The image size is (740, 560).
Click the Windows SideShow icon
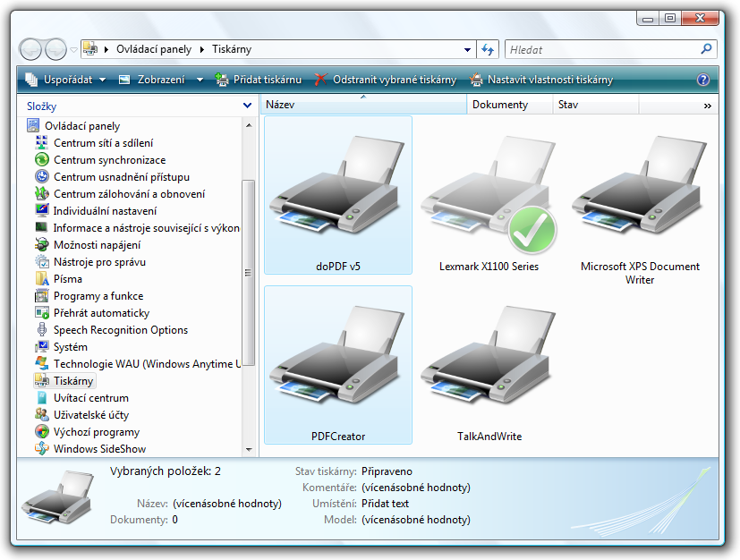(42, 448)
